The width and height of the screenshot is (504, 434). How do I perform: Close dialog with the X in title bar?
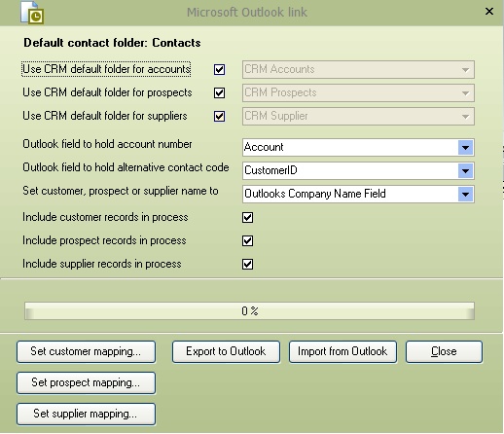coord(489,12)
